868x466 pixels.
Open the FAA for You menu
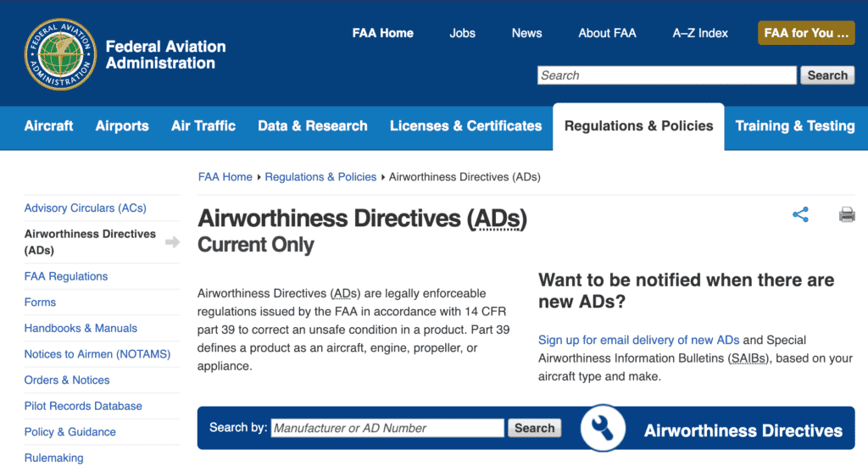pos(806,33)
